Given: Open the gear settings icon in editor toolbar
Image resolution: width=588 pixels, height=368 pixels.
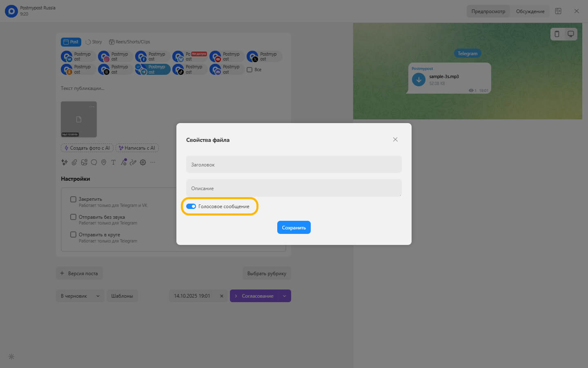Looking at the screenshot, I should click(143, 162).
